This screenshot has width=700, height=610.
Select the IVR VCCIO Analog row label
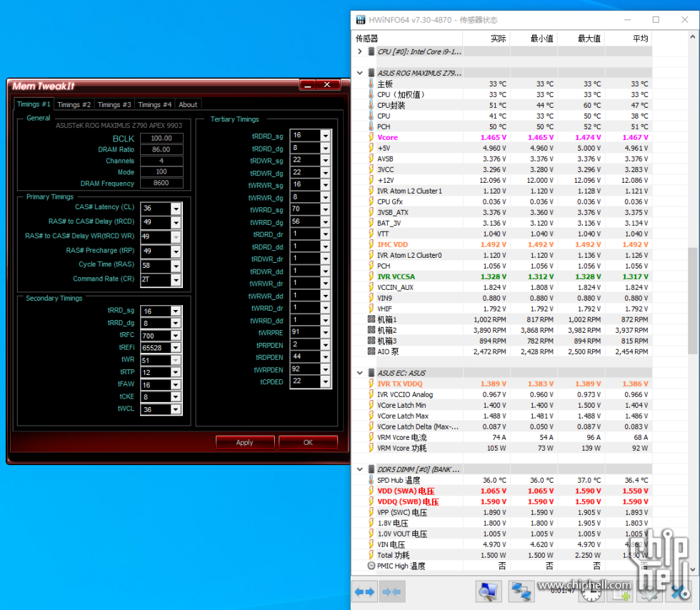click(405, 394)
